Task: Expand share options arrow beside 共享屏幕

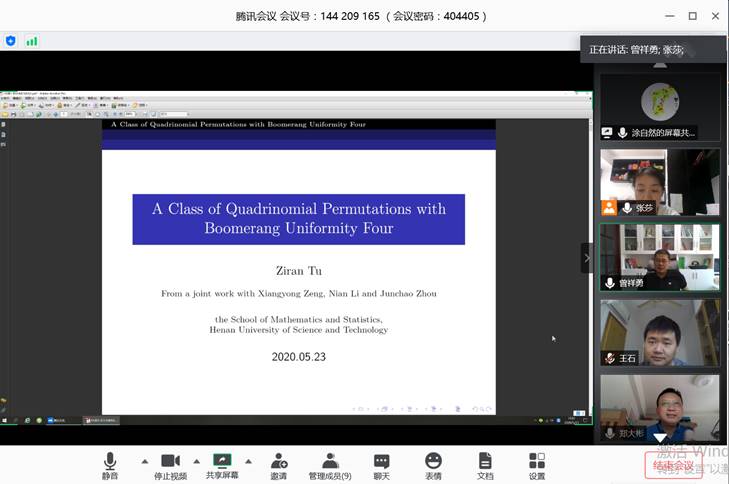Action: point(248,461)
